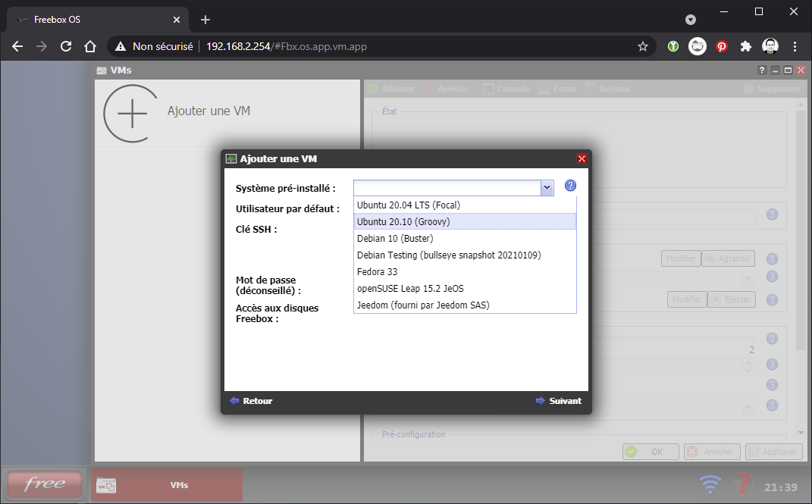Screen dimensions: 812x504
Task: Open the green extension icon in Chrome toolbar
Action: click(673, 46)
